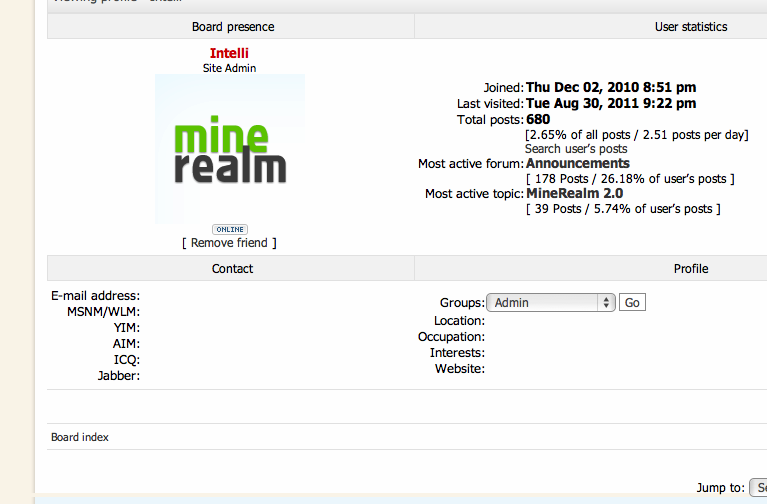
Task: Expand the Jump to dropdown
Action: (x=757, y=488)
